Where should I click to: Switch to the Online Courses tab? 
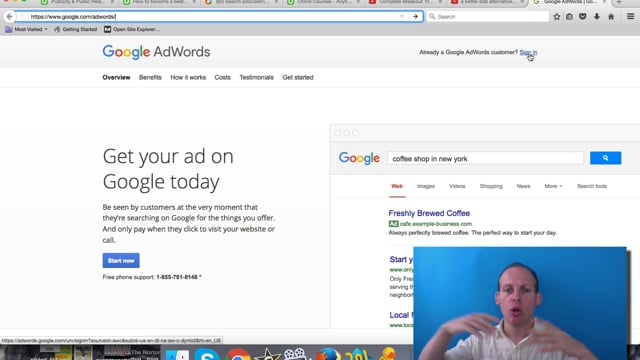[322, 2]
